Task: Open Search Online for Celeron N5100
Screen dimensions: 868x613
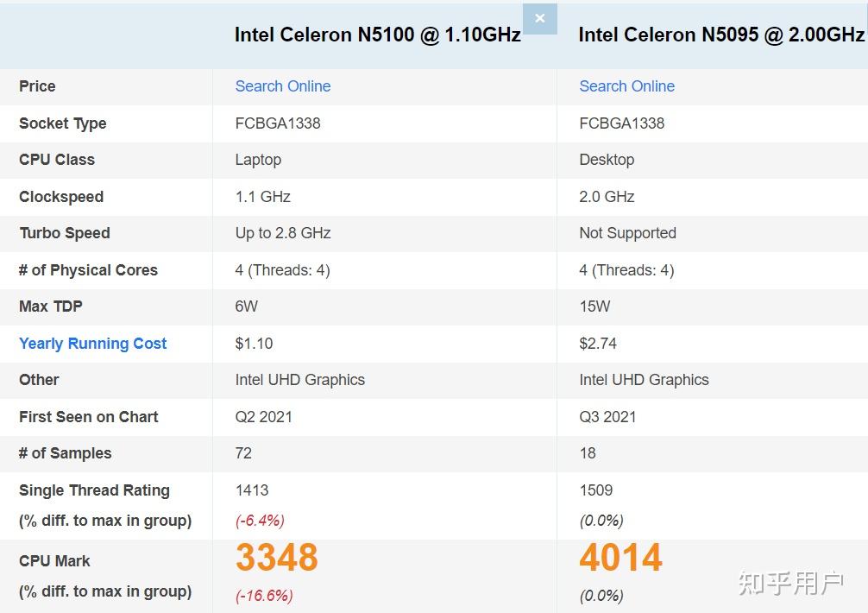Action: (282, 86)
